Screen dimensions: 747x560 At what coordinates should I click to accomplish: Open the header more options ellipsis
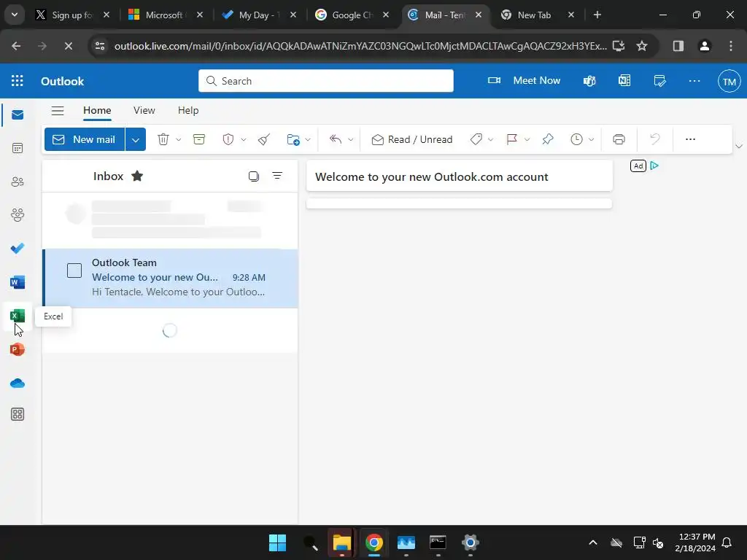click(694, 81)
